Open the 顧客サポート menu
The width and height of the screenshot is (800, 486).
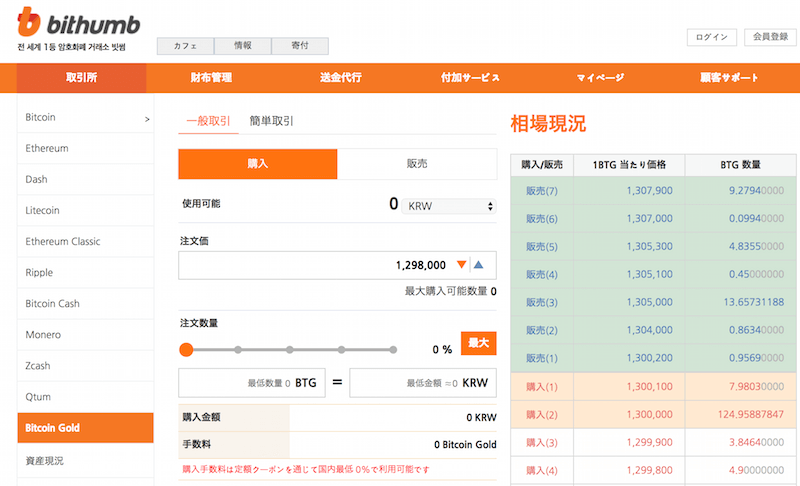click(x=730, y=78)
